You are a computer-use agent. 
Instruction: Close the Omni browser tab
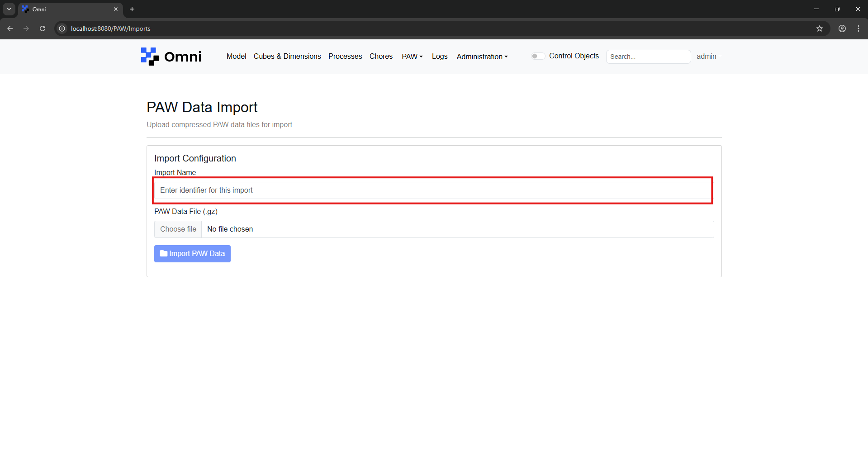pos(116,9)
